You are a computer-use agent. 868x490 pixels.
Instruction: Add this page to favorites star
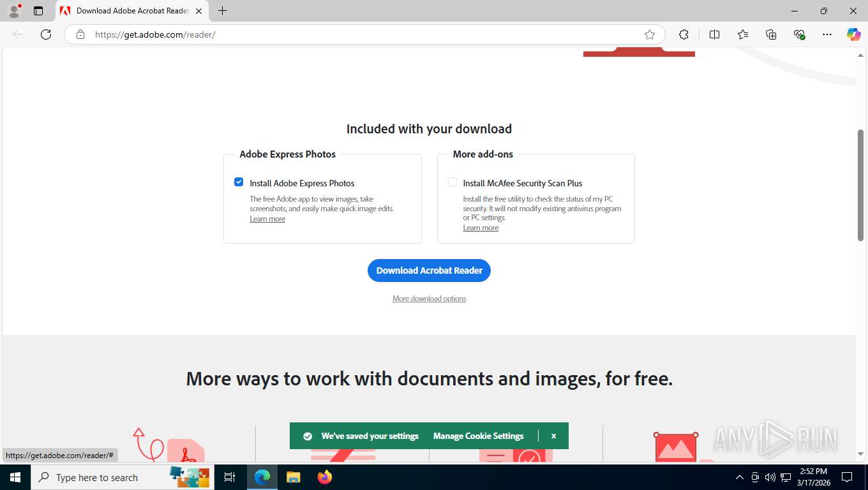click(650, 34)
